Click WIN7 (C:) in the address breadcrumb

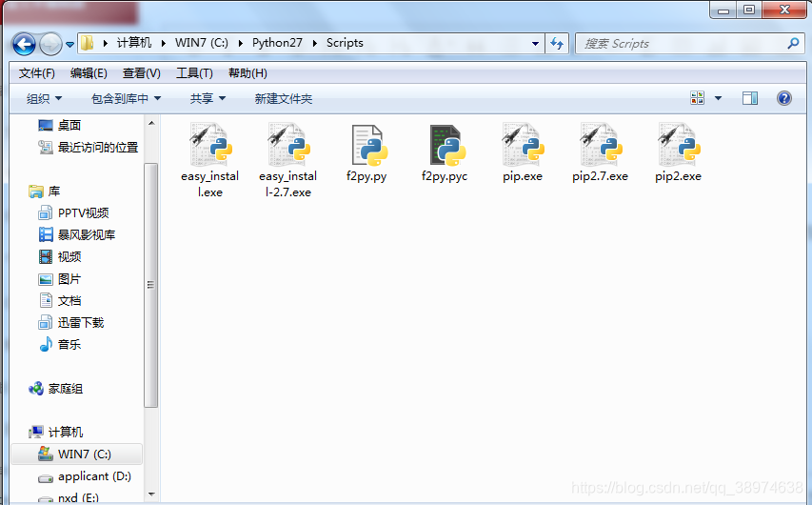click(x=202, y=43)
